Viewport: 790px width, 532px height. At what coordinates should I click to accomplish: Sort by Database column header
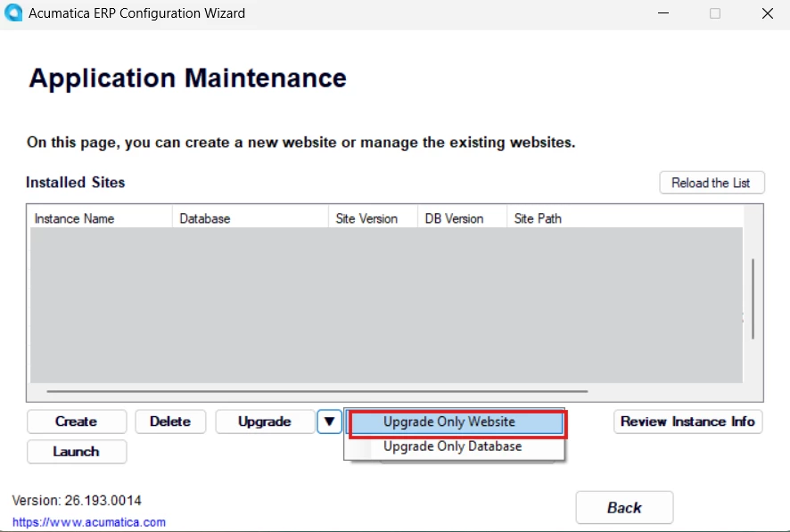click(251, 218)
